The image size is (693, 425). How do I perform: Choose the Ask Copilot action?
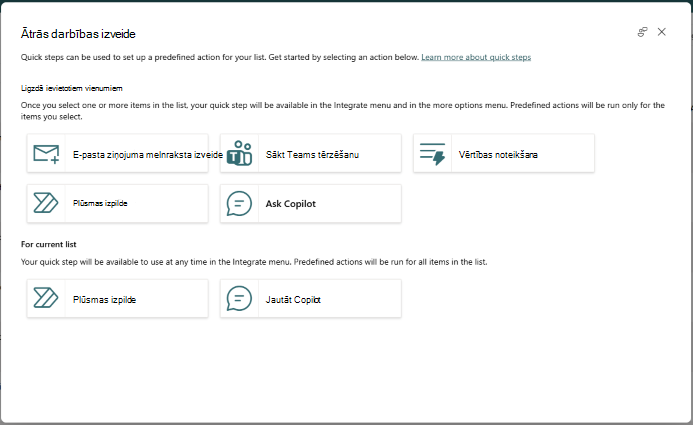pyautogui.click(x=311, y=203)
